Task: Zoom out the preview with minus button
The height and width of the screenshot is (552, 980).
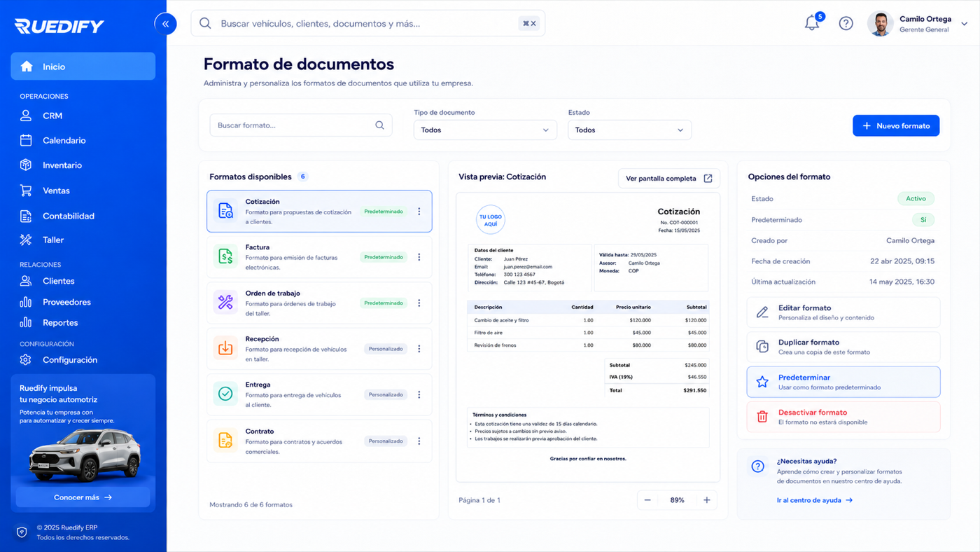Action: click(x=647, y=500)
